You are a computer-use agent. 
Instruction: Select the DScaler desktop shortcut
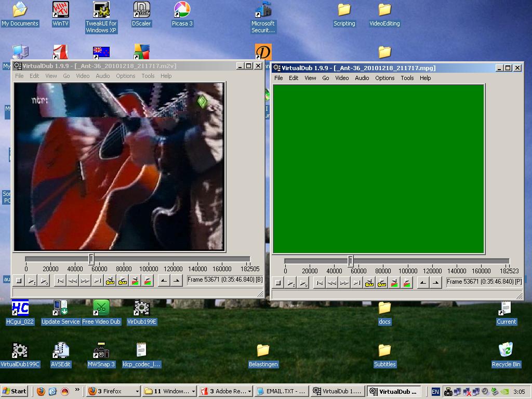pyautogui.click(x=141, y=14)
